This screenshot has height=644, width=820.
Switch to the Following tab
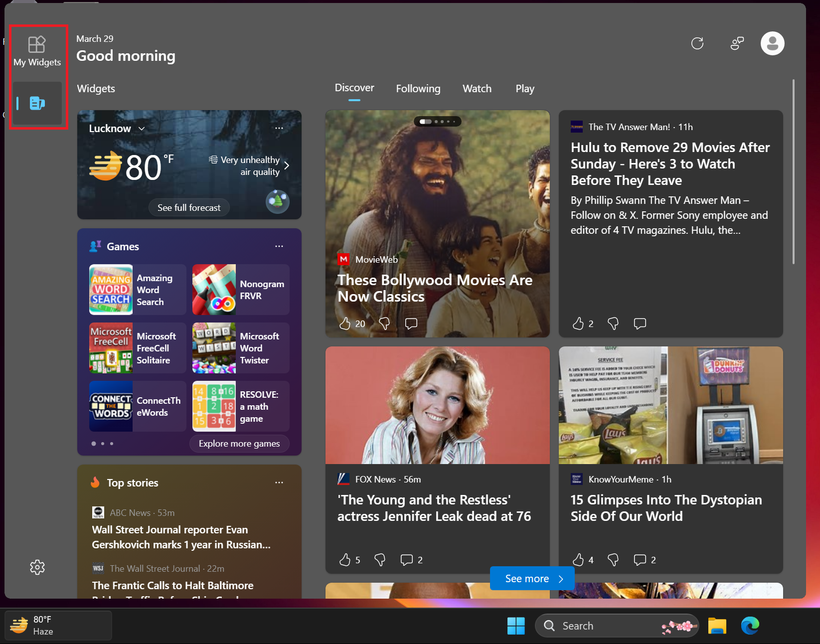(x=418, y=88)
